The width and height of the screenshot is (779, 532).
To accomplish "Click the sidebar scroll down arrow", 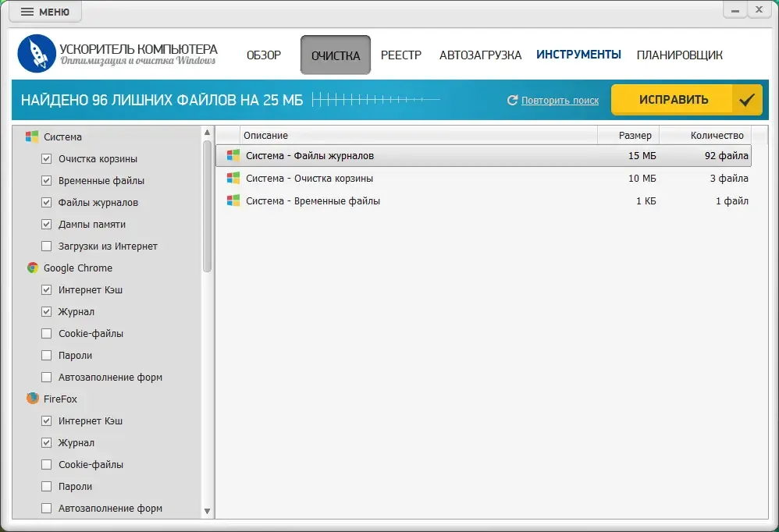I will (207, 511).
